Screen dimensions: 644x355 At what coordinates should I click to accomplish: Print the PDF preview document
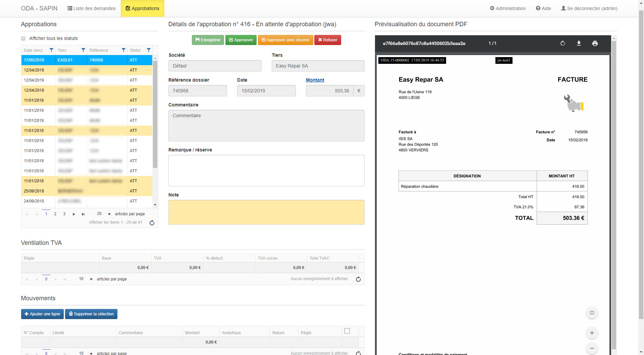click(595, 43)
